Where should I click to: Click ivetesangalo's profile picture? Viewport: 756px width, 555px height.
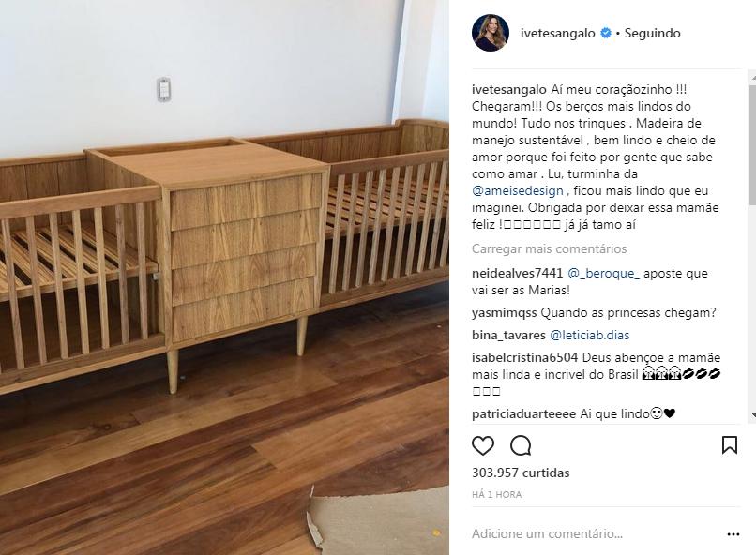491,33
